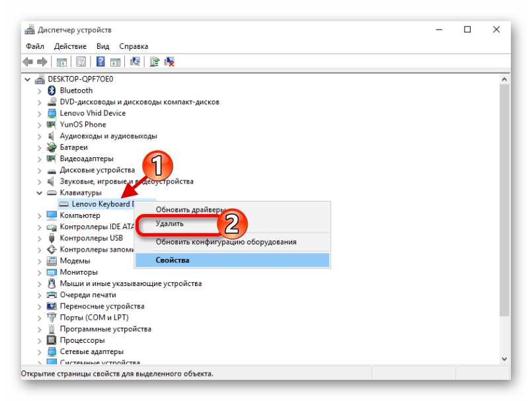
Task: Click the scan for hardware changes icon
Action: (x=135, y=62)
